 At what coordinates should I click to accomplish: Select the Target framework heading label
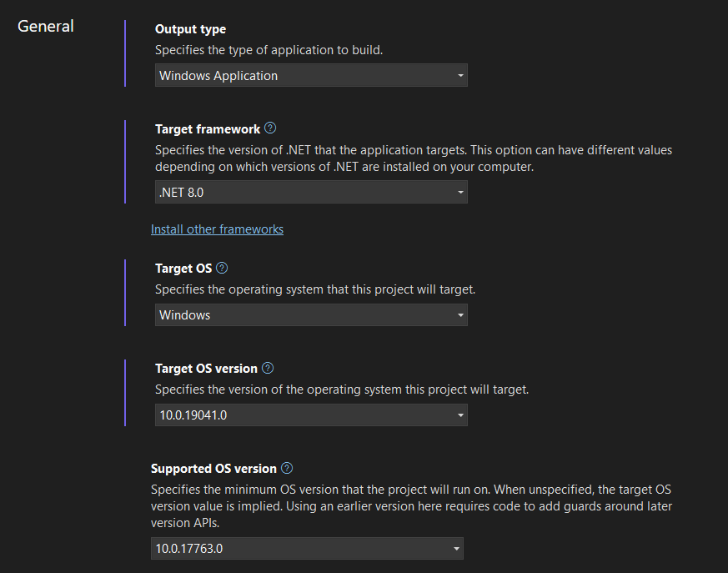(x=208, y=129)
